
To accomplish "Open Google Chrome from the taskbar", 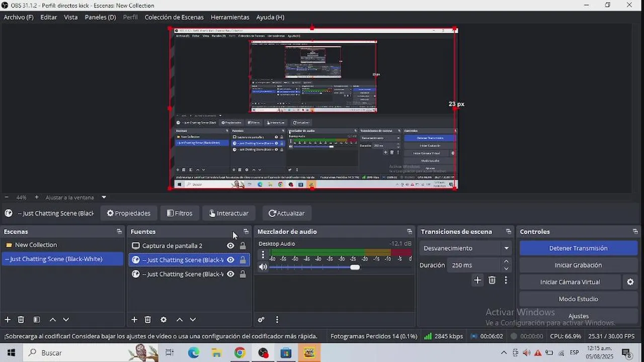I will pos(239,353).
